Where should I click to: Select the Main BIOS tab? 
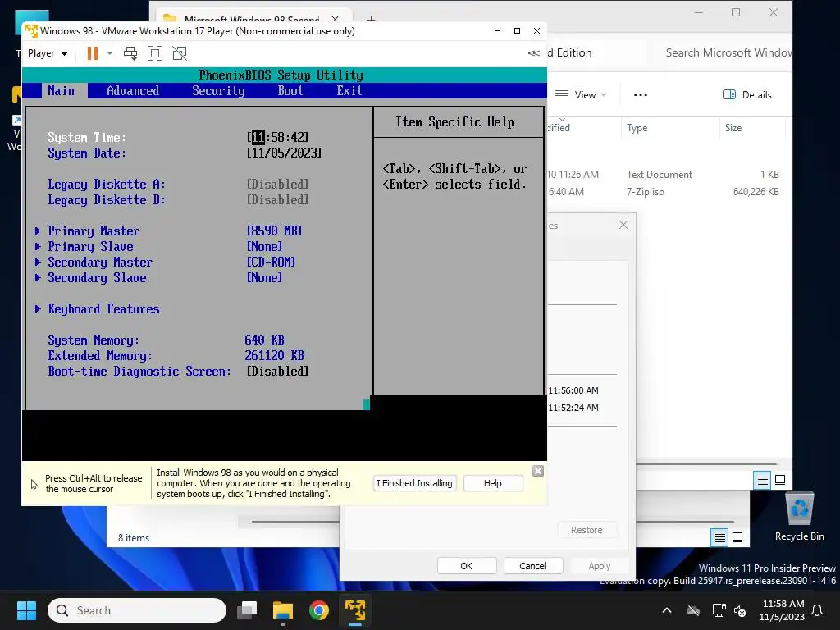click(61, 90)
